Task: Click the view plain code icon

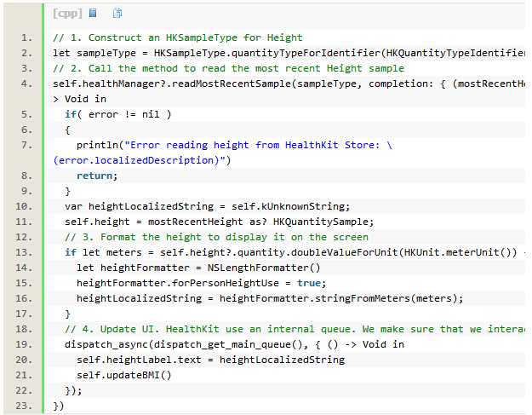Action: [x=93, y=13]
